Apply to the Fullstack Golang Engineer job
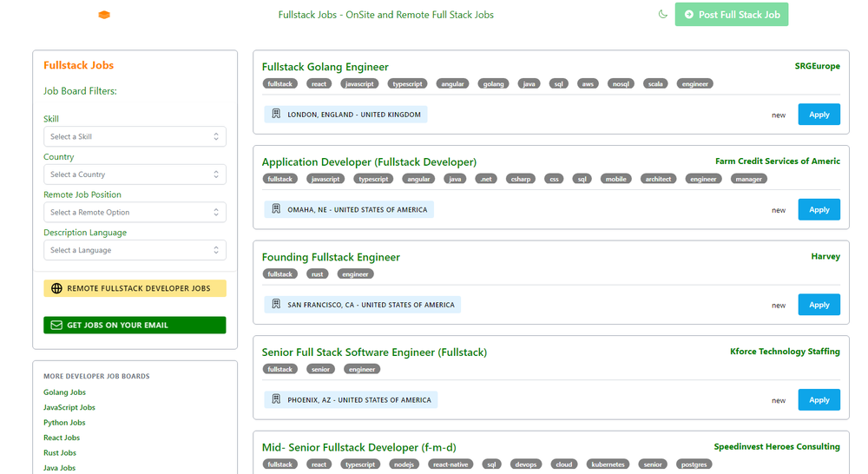 819,115
